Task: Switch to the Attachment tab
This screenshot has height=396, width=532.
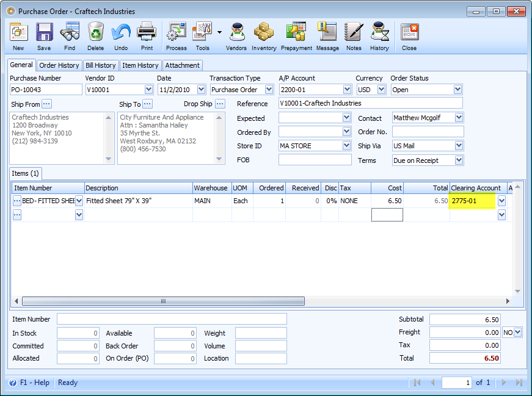Action: click(x=182, y=65)
